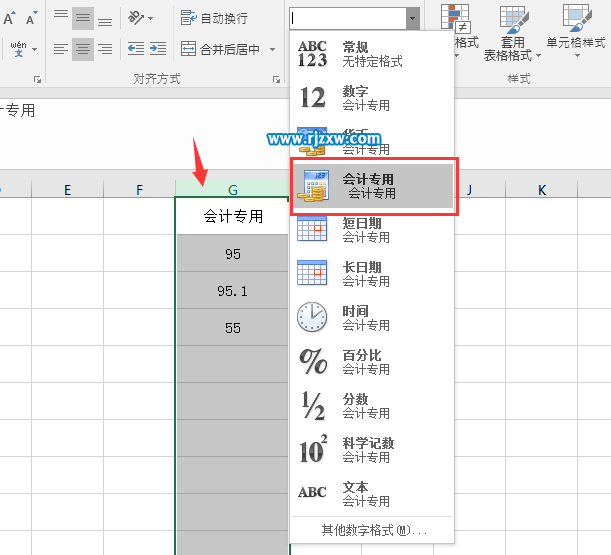The width and height of the screenshot is (611, 555).
Task: Collapse the number format dropdown arrow
Action: [413, 18]
